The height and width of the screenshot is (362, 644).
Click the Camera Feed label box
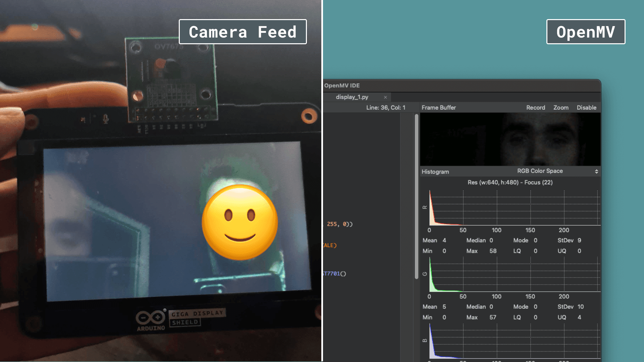243,32
